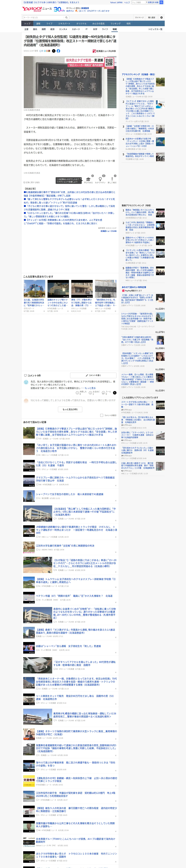
Task: Switch to the 速報 tab
Action: [38, 24]
